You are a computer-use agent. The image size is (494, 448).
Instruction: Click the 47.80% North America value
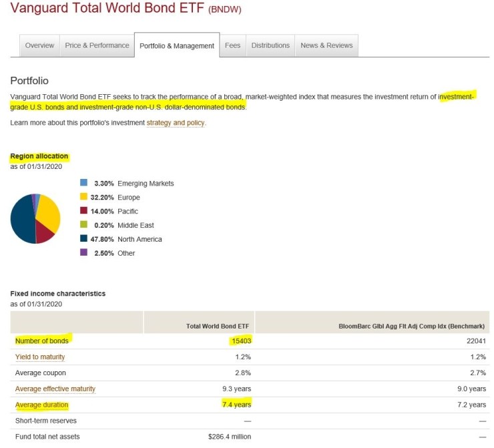coord(102,240)
